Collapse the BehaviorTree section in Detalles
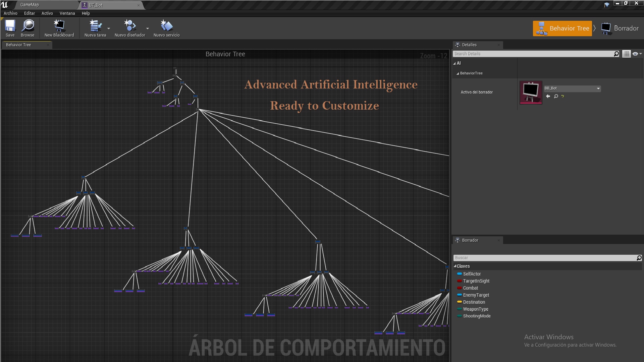Image resolution: width=644 pixels, height=362 pixels. [x=458, y=73]
